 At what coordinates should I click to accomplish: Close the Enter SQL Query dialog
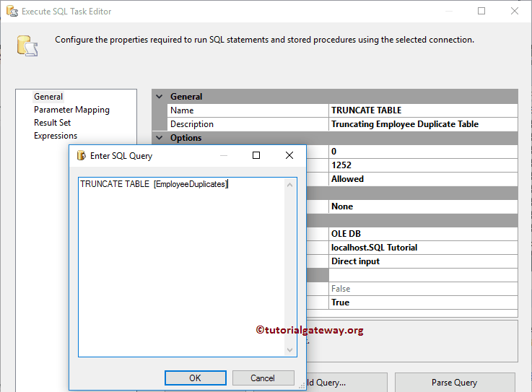tap(289, 155)
